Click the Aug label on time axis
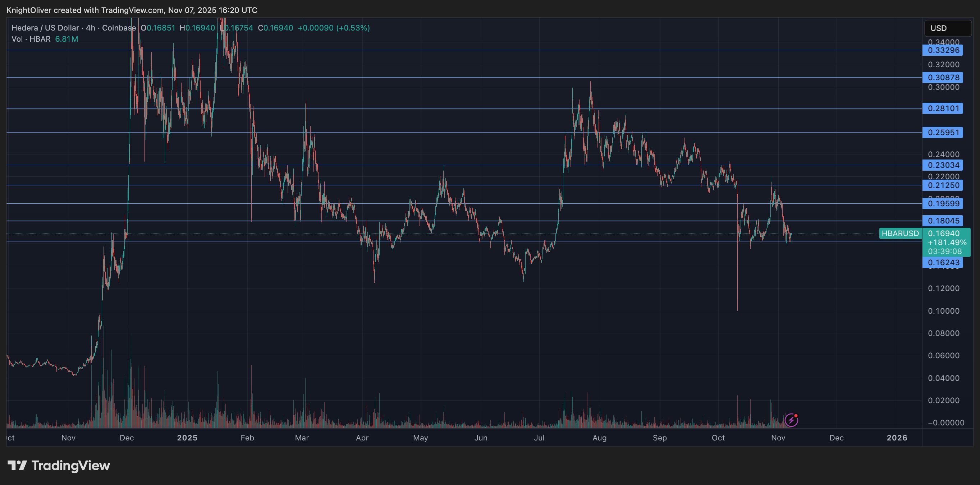Screen dimensions: 980x485 [x=599, y=438]
